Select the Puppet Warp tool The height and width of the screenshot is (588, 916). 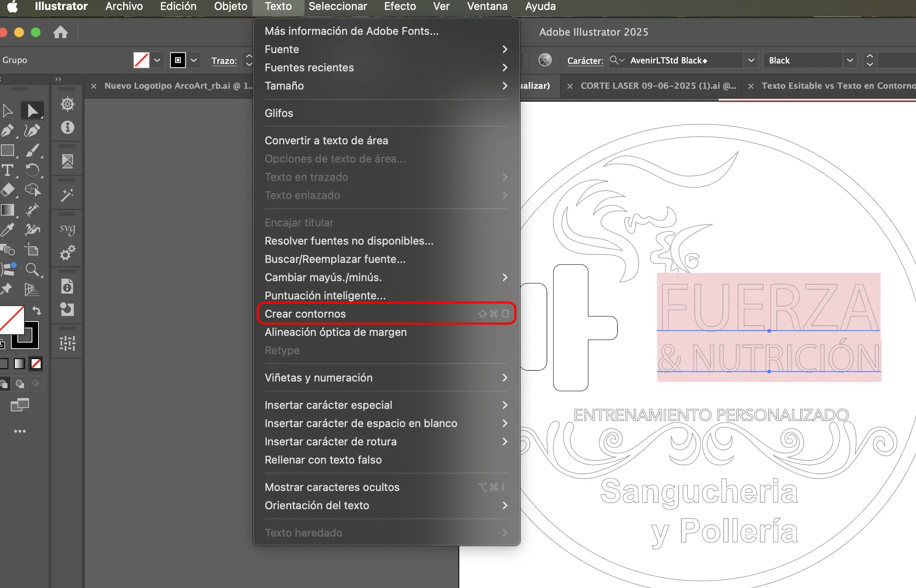click(32, 230)
